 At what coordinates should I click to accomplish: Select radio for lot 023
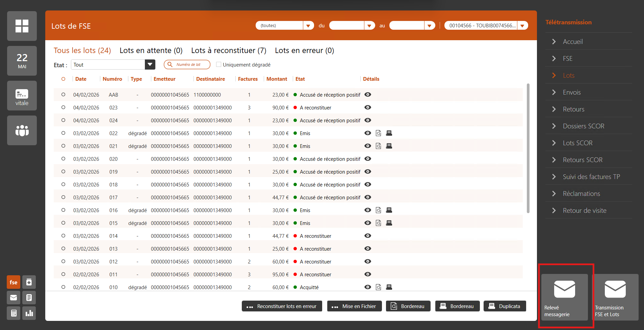63,107
